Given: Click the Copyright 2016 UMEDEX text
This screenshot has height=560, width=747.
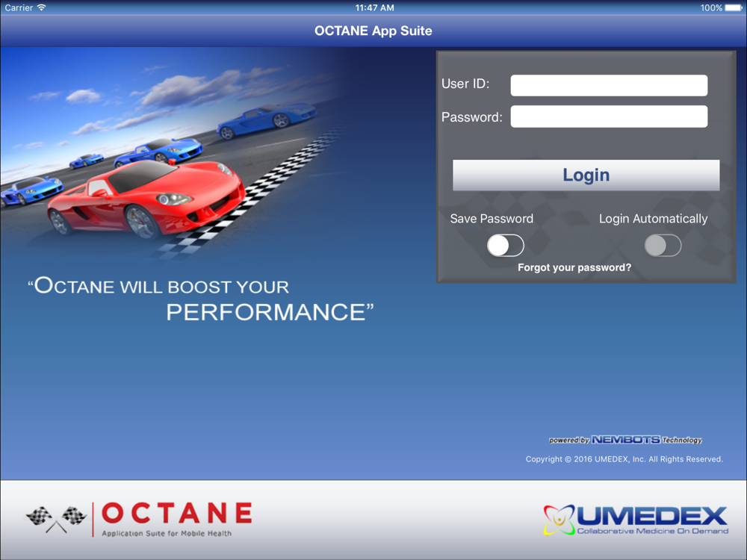Looking at the screenshot, I should [624, 459].
